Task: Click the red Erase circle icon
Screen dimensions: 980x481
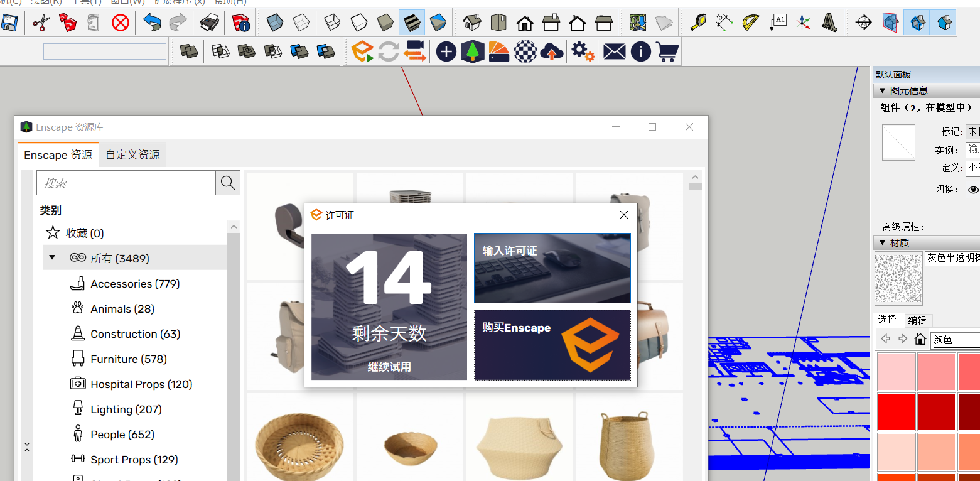Action: (120, 23)
